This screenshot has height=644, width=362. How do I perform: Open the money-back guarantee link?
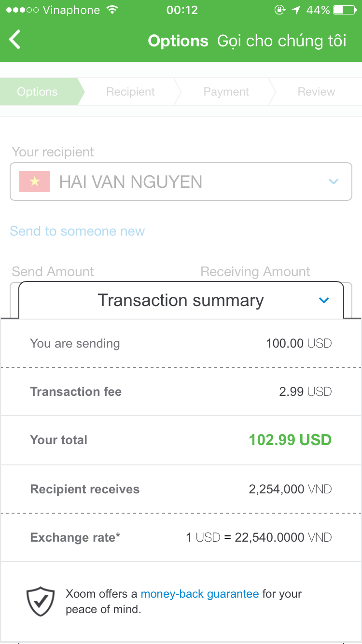(x=200, y=594)
